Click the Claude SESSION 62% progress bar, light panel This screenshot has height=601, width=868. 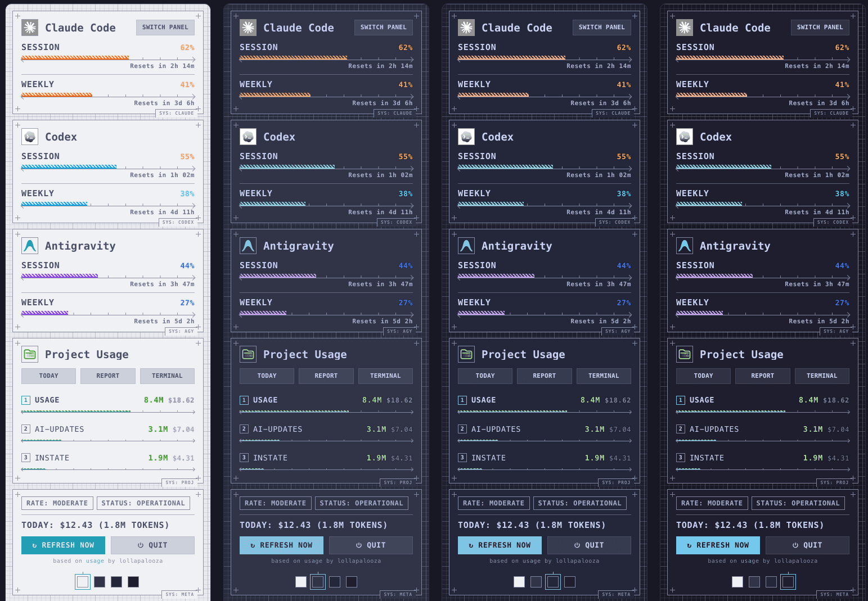[x=108, y=58]
